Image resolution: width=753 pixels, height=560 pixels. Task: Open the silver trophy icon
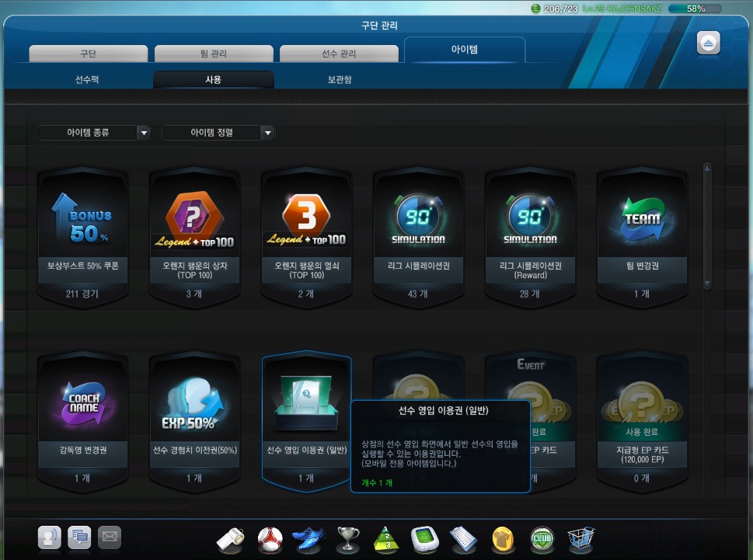point(348,540)
